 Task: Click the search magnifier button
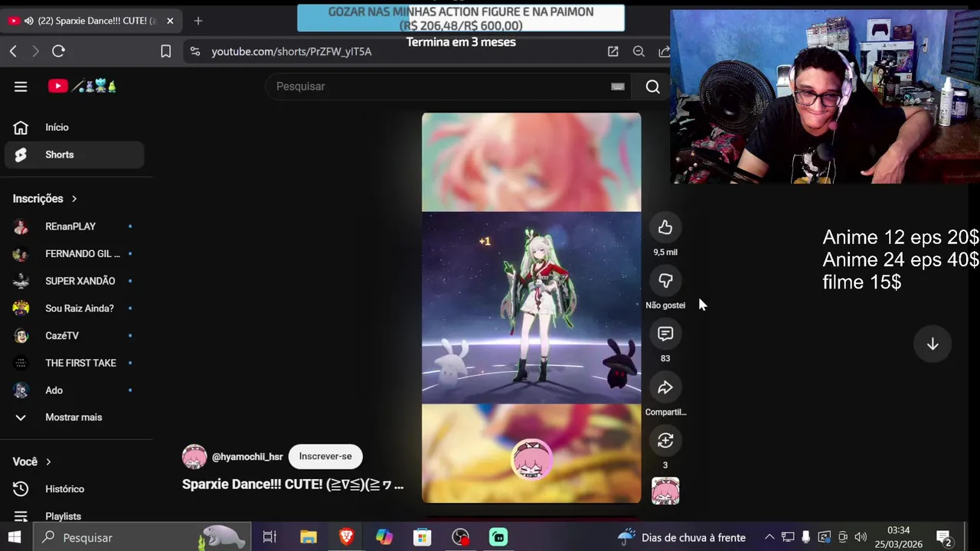[653, 86]
